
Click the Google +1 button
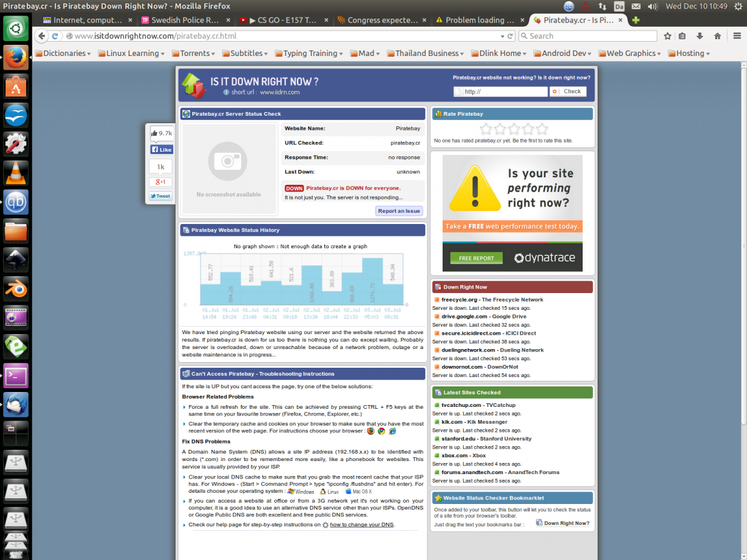pyautogui.click(x=161, y=182)
